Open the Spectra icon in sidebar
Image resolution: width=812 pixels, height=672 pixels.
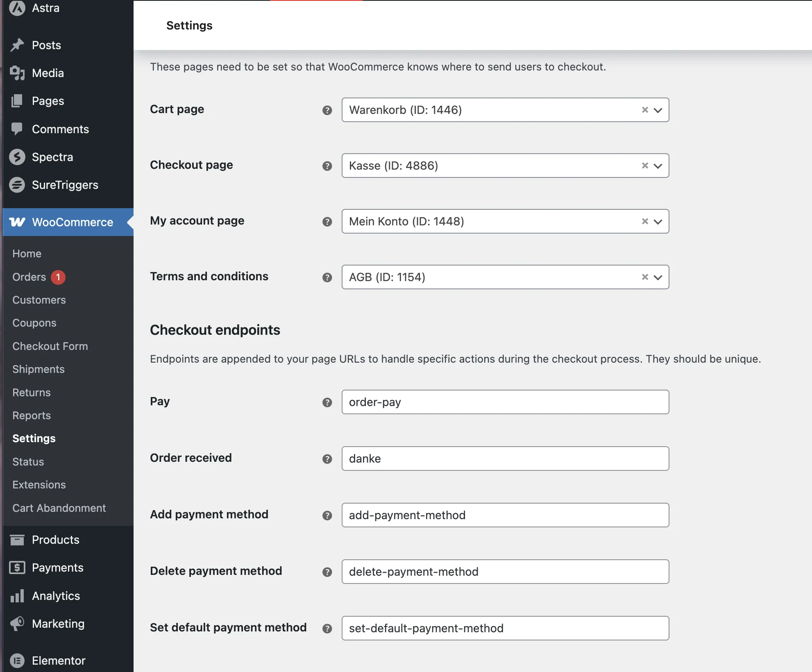tap(17, 157)
